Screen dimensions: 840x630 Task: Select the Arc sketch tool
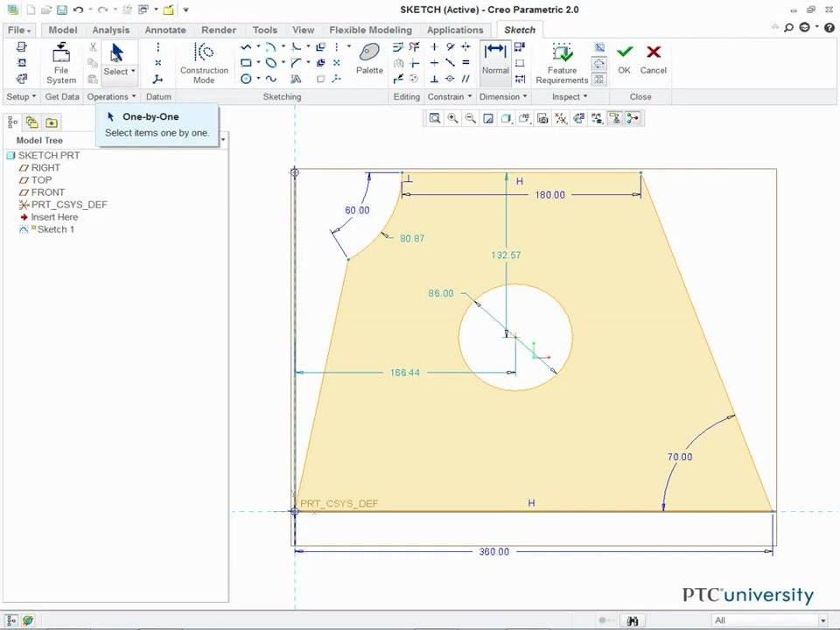click(x=271, y=47)
